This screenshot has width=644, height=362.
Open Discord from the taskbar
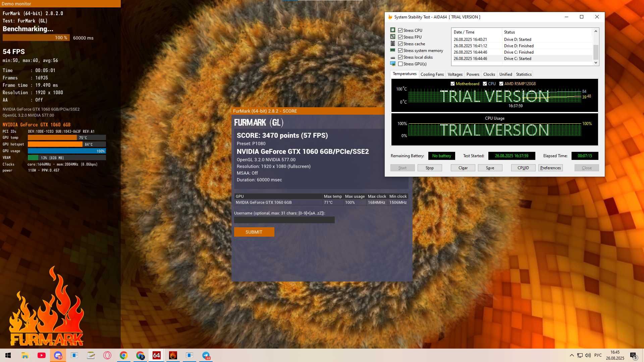[x=58, y=355]
